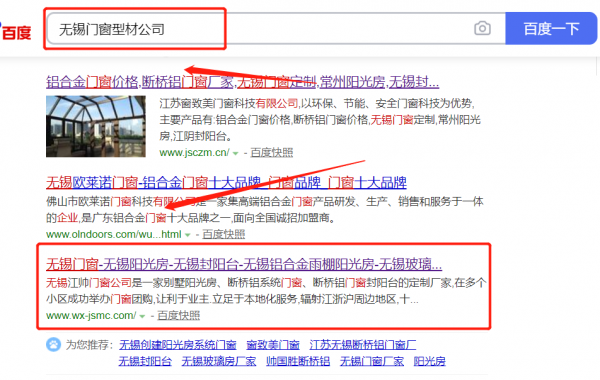Focus the search box containing 无锡门窗型材公司
This screenshot has height=380, width=600.
coord(276,28)
